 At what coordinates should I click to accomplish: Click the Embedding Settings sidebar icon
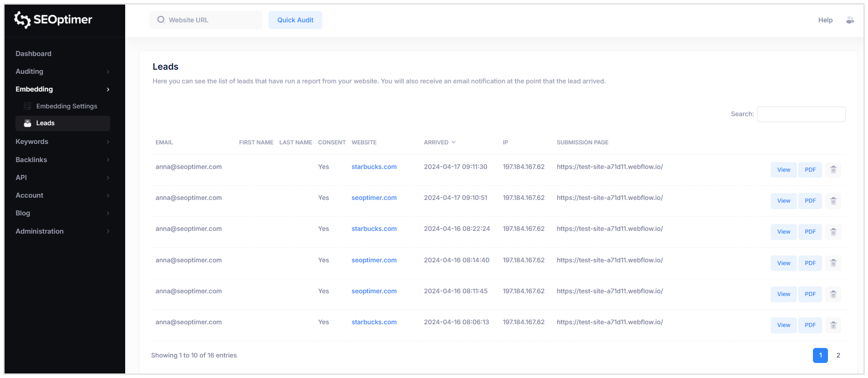27,106
